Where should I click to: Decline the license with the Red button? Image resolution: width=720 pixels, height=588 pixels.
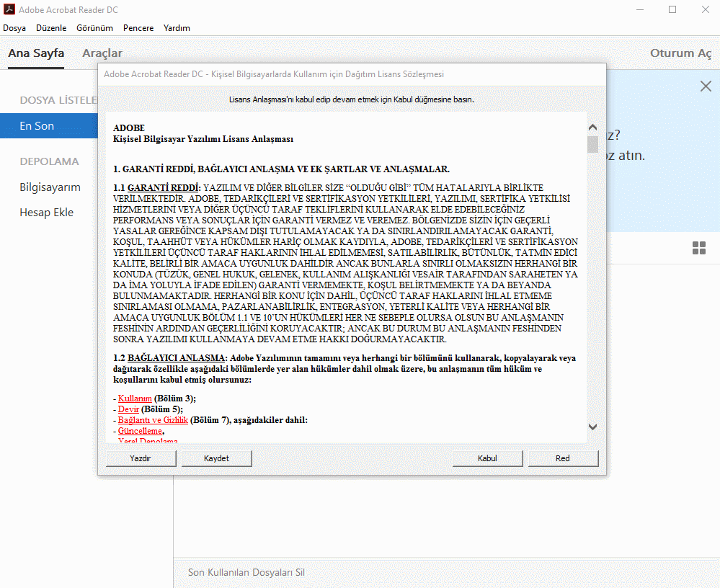point(563,458)
